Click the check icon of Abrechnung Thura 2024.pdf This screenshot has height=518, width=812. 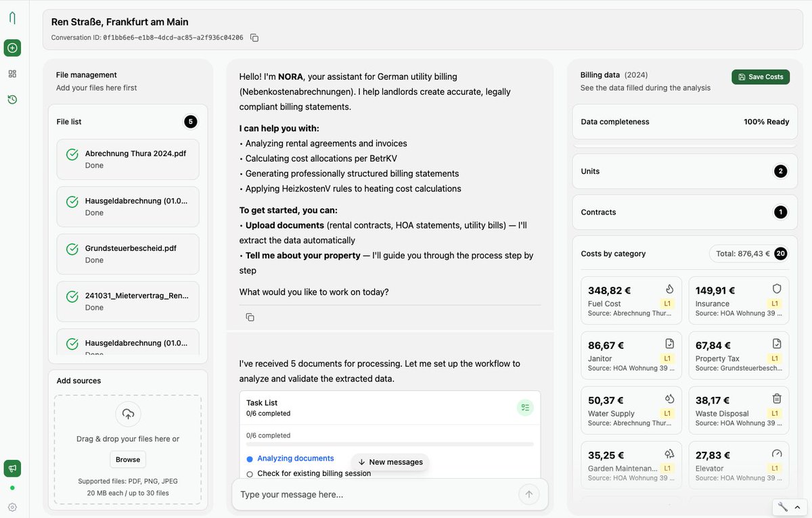tap(72, 155)
